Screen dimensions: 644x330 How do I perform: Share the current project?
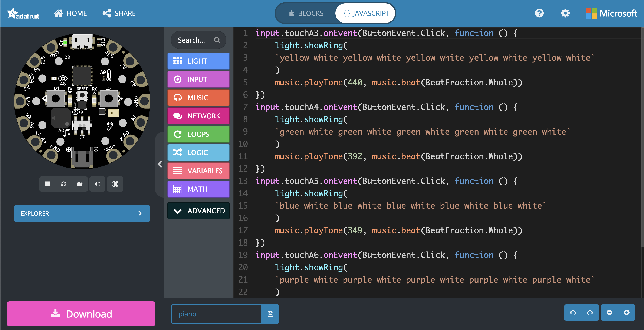[119, 13]
